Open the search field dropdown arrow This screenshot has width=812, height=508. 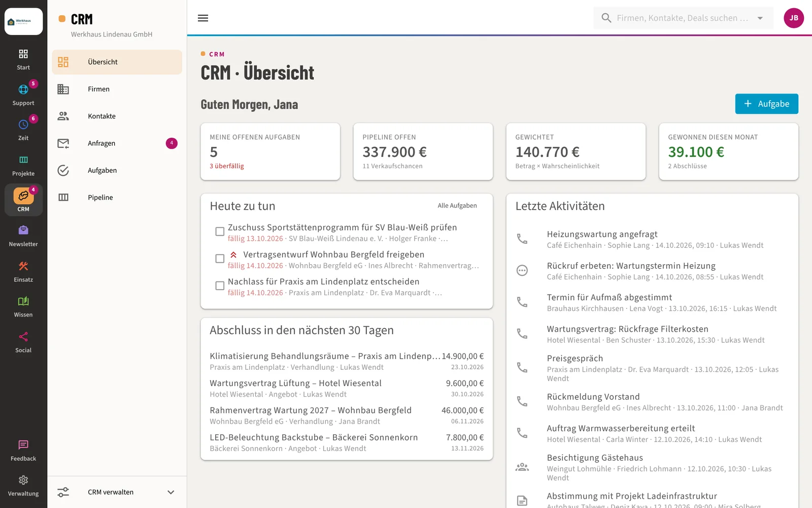(x=760, y=18)
